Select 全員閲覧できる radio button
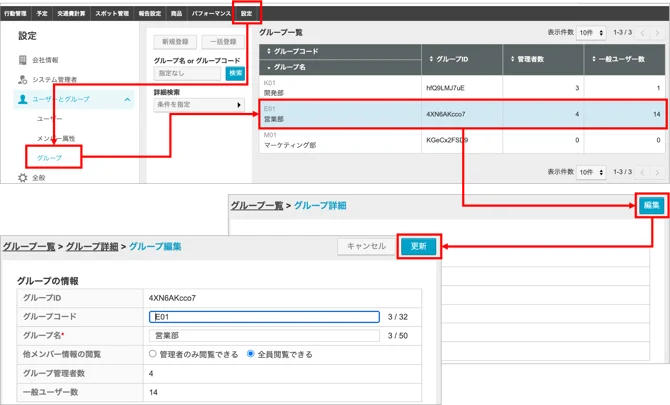 [x=251, y=354]
